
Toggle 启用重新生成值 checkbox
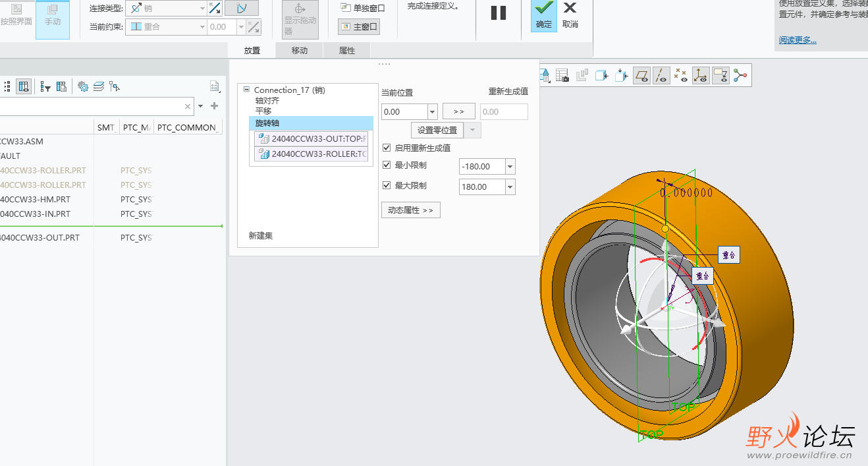pos(387,148)
